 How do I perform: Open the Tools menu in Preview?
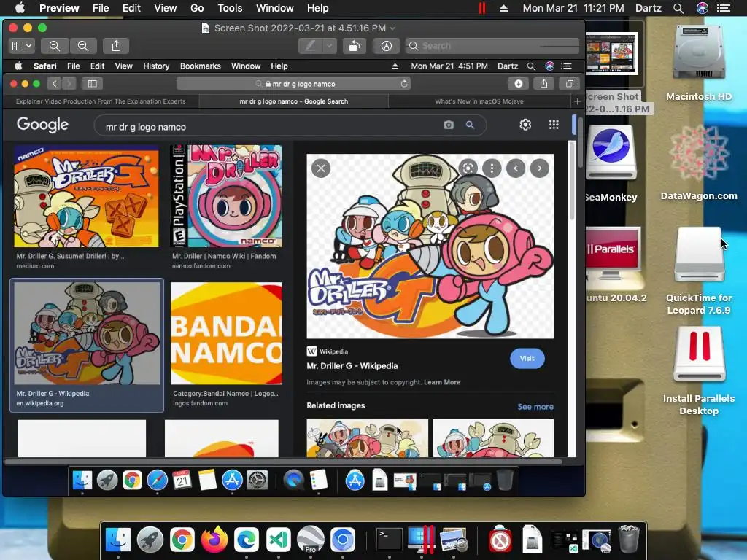(x=230, y=8)
